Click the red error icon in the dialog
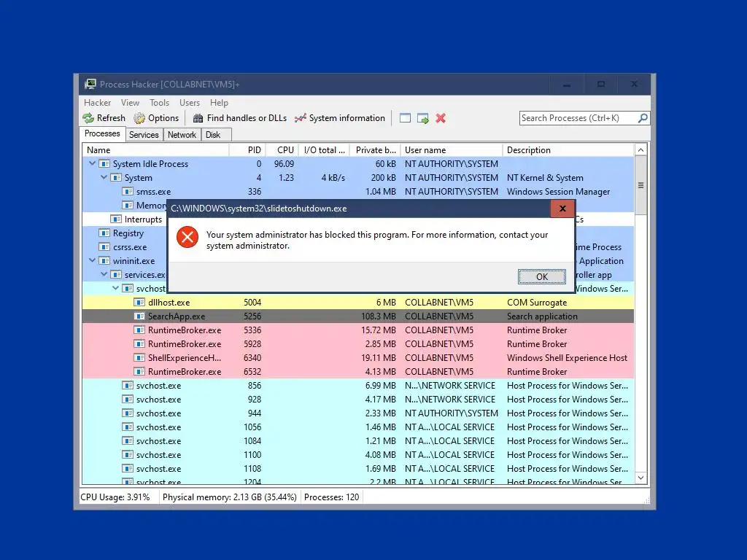Viewport: 747px width, 560px height. 187,237
